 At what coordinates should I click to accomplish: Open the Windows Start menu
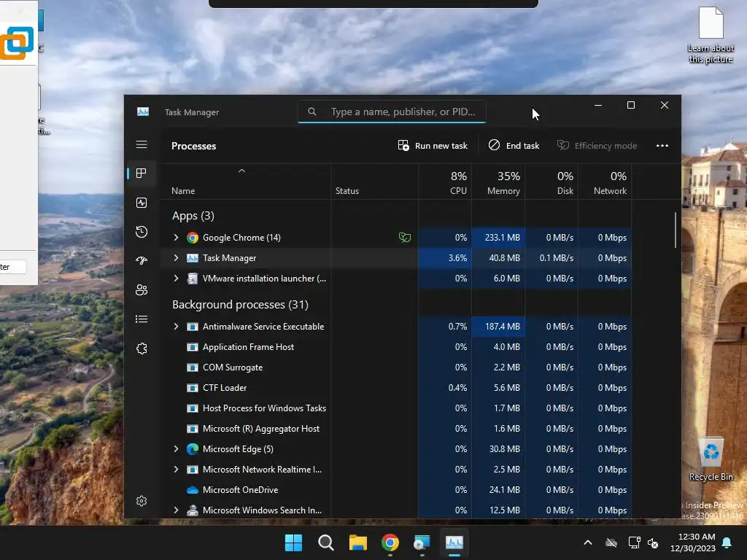[x=293, y=542]
